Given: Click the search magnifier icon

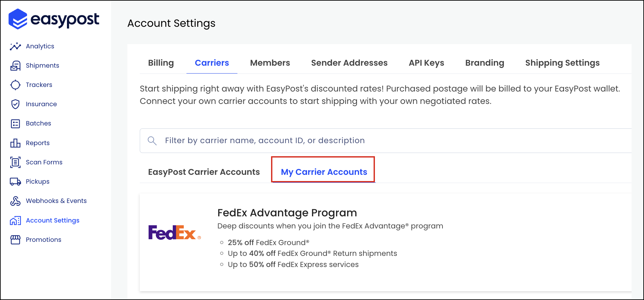Looking at the screenshot, I should point(152,141).
